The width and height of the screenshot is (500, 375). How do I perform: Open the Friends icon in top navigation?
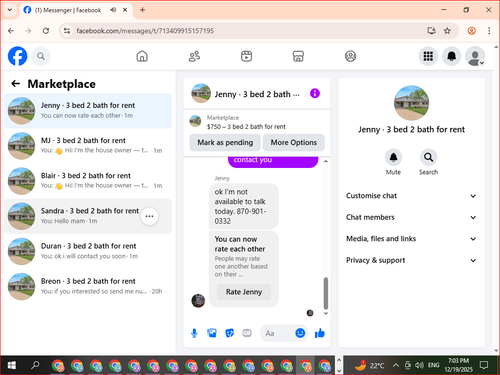194,56
